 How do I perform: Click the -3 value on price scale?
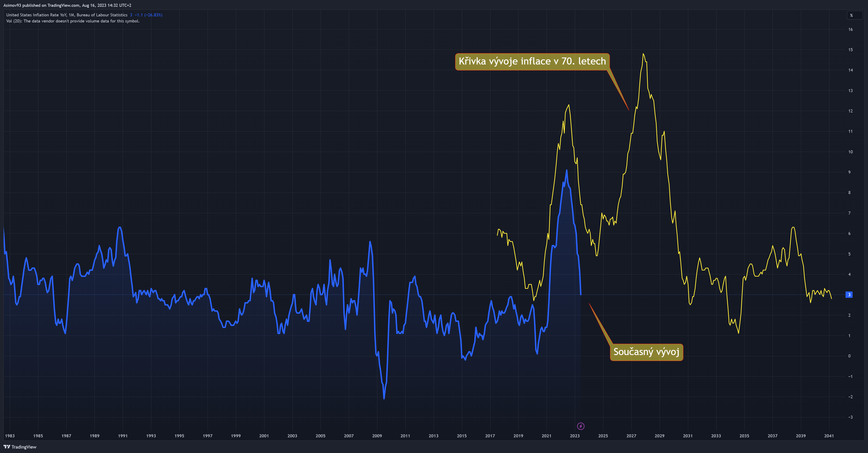(x=850, y=417)
